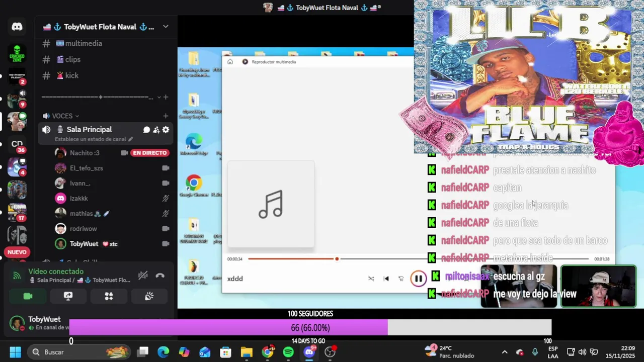
Task: Open clock showing 22:09 15/11/2025
Action: click(620, 352)
